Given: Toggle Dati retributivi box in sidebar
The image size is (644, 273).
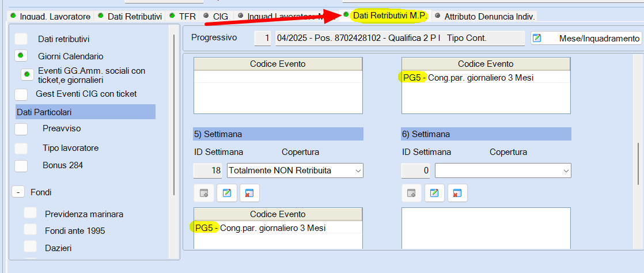Looking at the screenshot, I should [x=21, y=39].
